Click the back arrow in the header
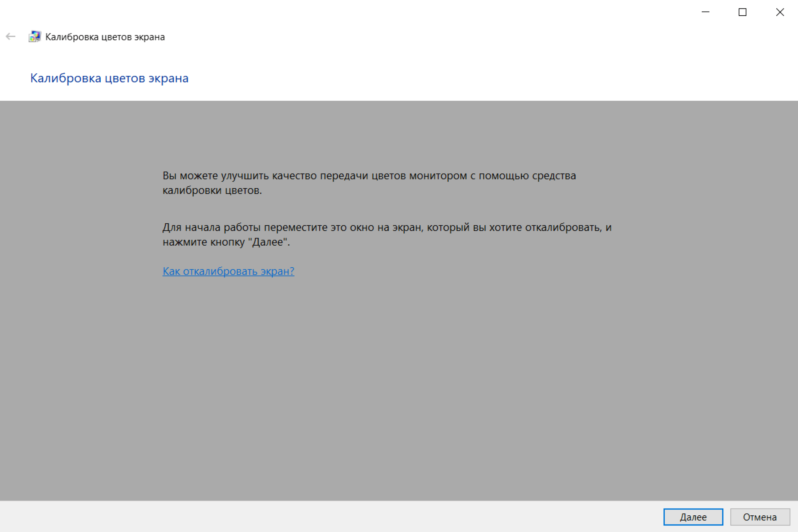The height and width of the screenshot is (532, 798). pos(11,36)
